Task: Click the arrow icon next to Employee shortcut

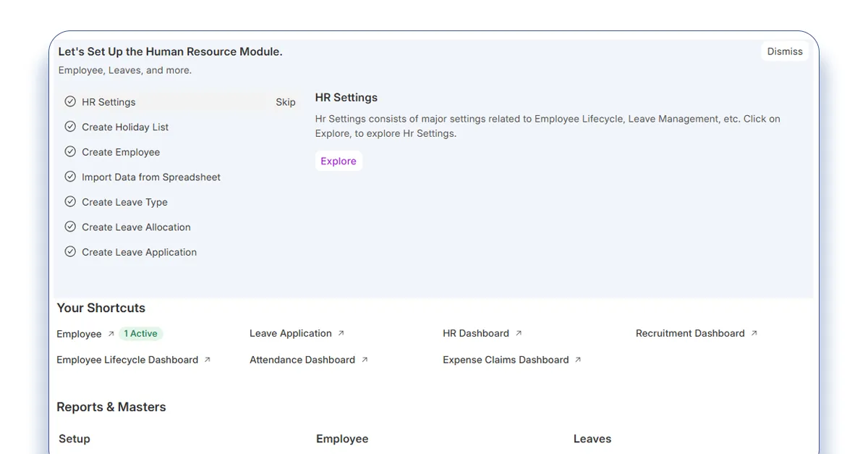Action: coord(111,334)
